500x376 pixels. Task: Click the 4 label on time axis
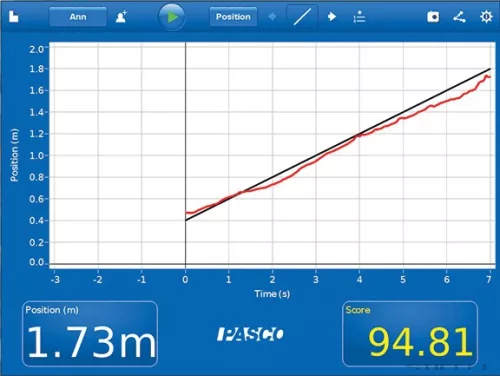[x=359, y=279]
